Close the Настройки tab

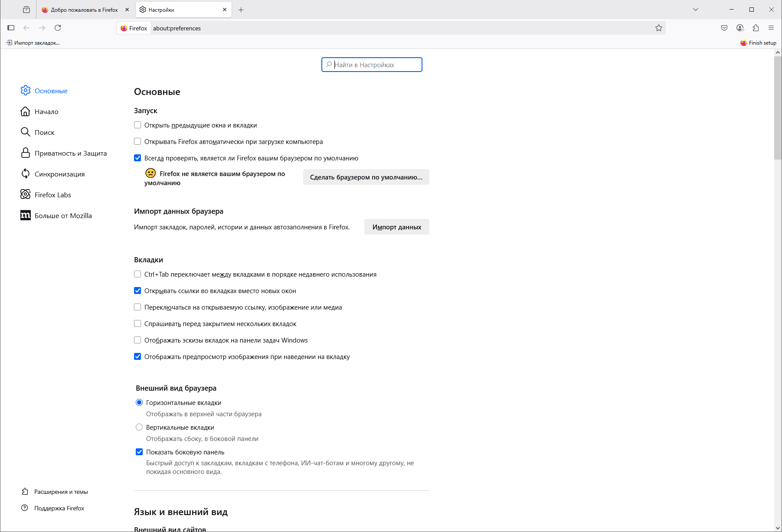point(225,10)
